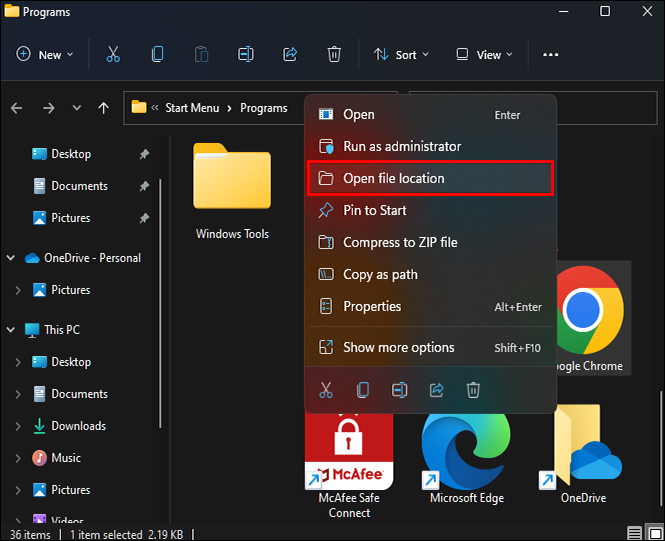Click the Copy icon in top toolbar

coord(157,55)
